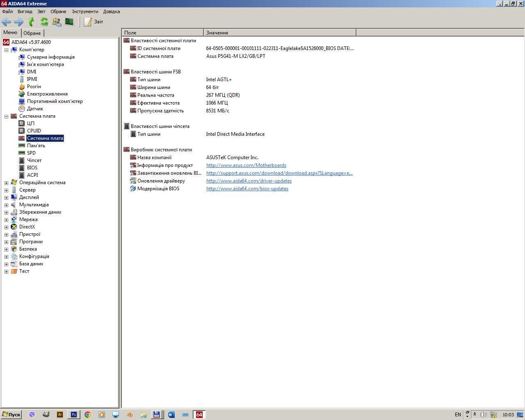Click the IPMI tree item icon
The width and height of the screenshot is (525, 420).
click(22, 79)
